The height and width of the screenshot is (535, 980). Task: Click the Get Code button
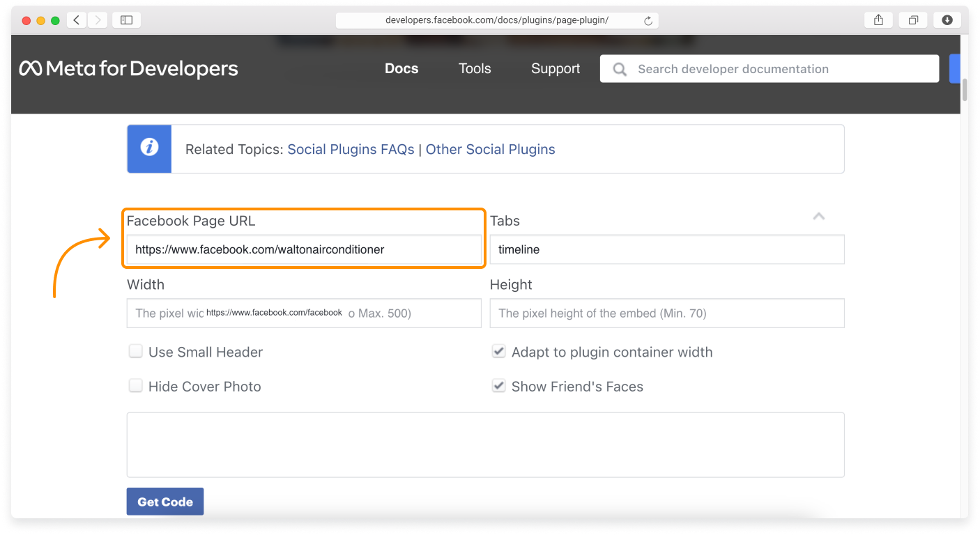(165, 502)
